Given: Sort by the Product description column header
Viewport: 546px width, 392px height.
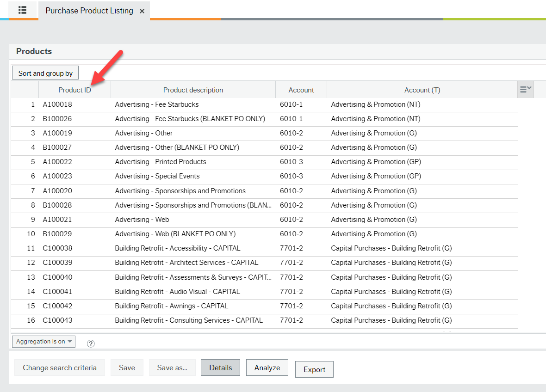Looking at the screenshot, I should (193, 90).
